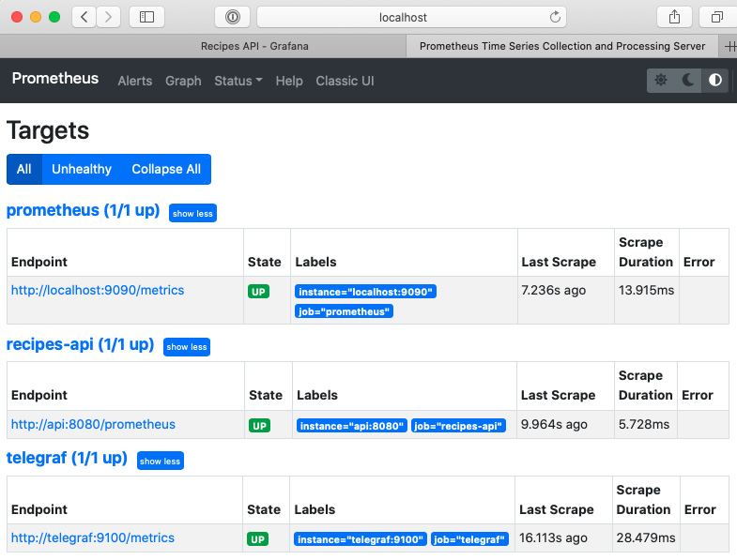This screenshot has width=737, height=560.
Task: Open the recipes-api (1/1 up) heading link
Action: pyautogui.click(x=80, y=344)
